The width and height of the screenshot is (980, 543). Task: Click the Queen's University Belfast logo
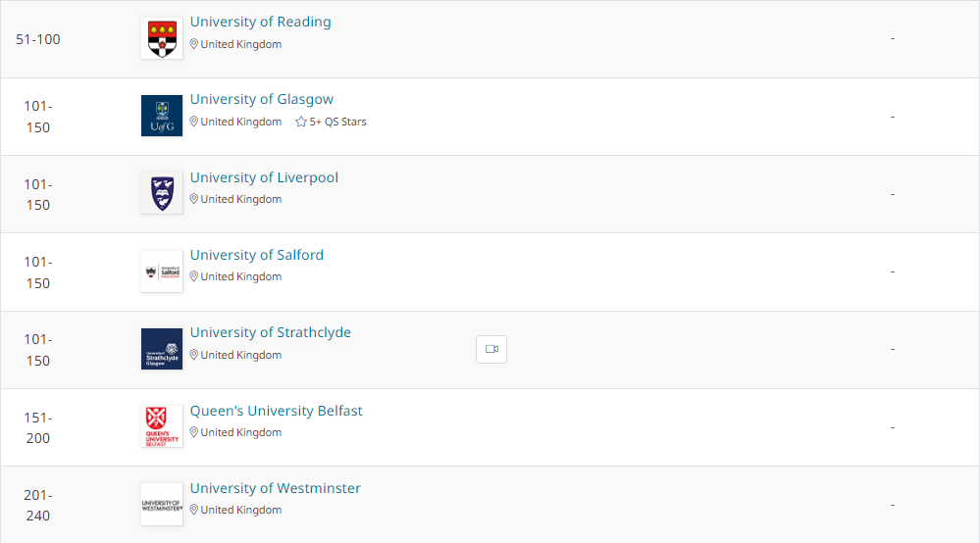[x=161, y=426]
